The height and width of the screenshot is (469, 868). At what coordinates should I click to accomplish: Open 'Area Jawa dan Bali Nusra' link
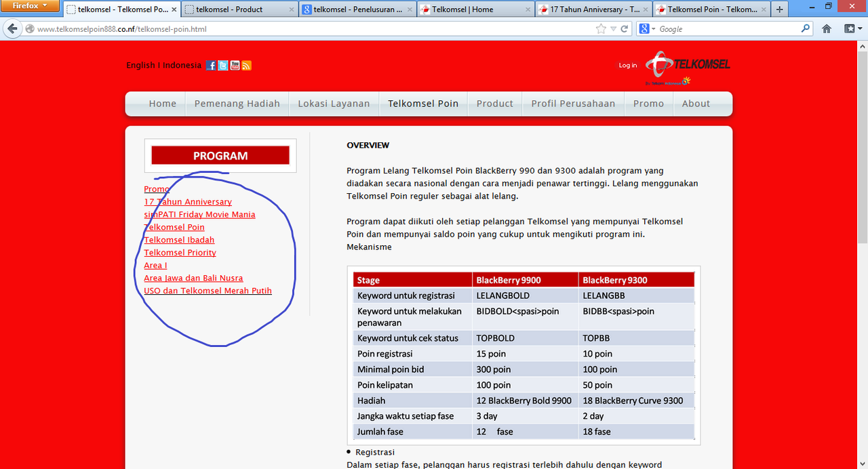click(193, 278)
